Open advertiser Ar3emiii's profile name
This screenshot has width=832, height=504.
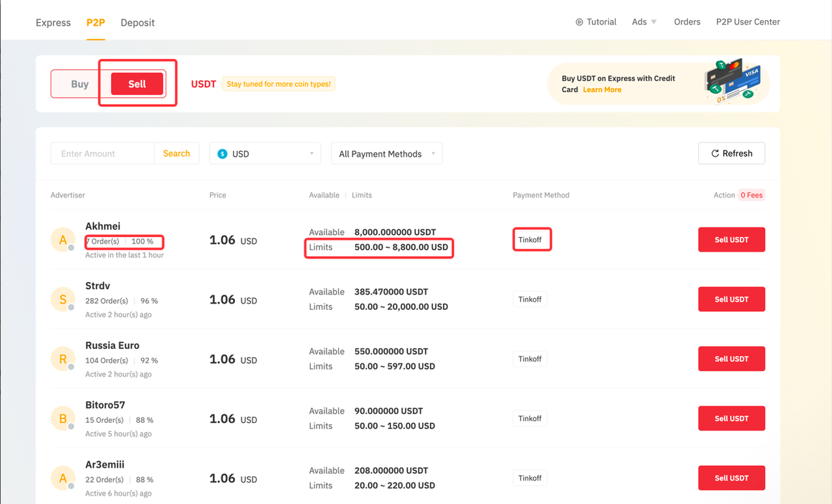pos(105,464)
